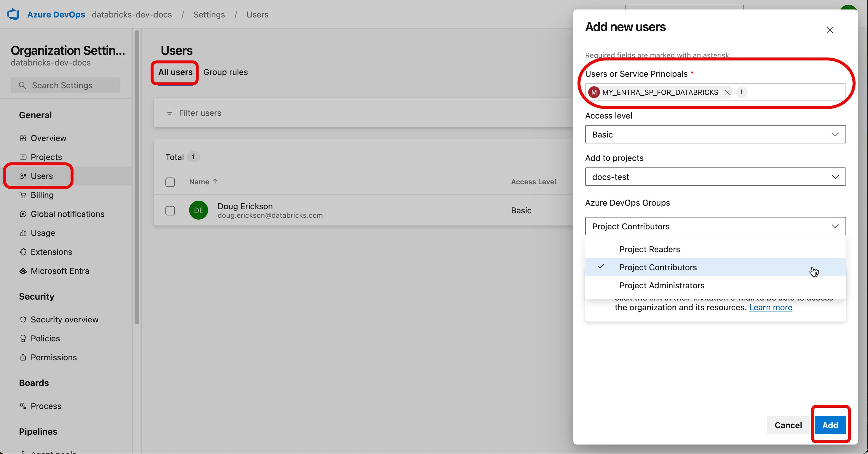Select Users settings section
The height and width of the screenshot is (454, 868).
pos(41,176)
